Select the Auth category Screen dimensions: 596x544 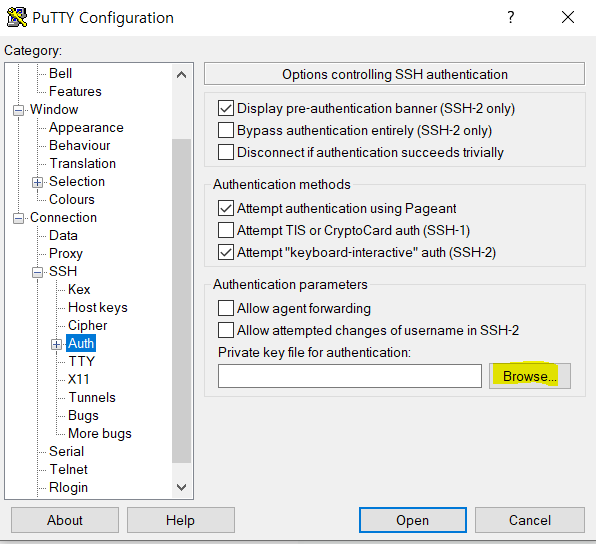coord(81,343)
